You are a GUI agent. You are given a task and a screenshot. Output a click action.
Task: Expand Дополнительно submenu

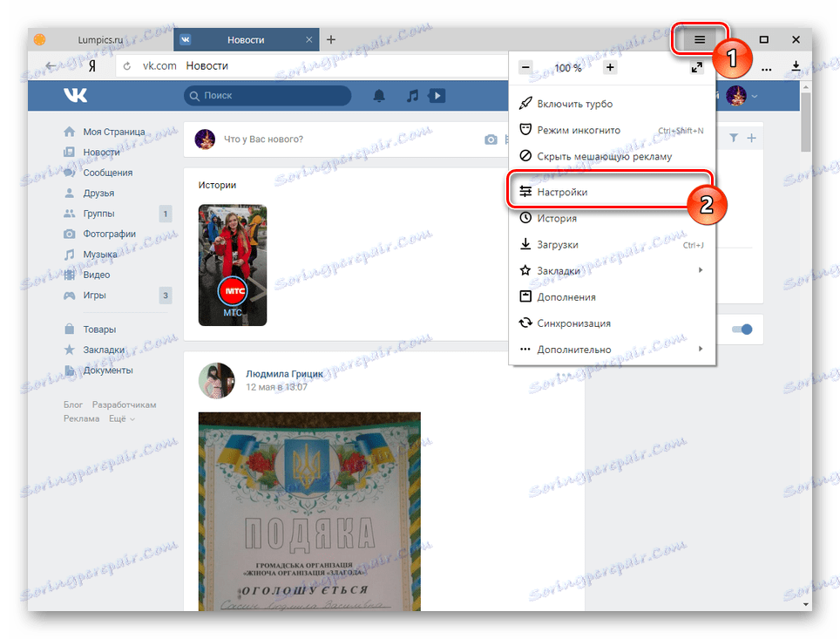612,350
